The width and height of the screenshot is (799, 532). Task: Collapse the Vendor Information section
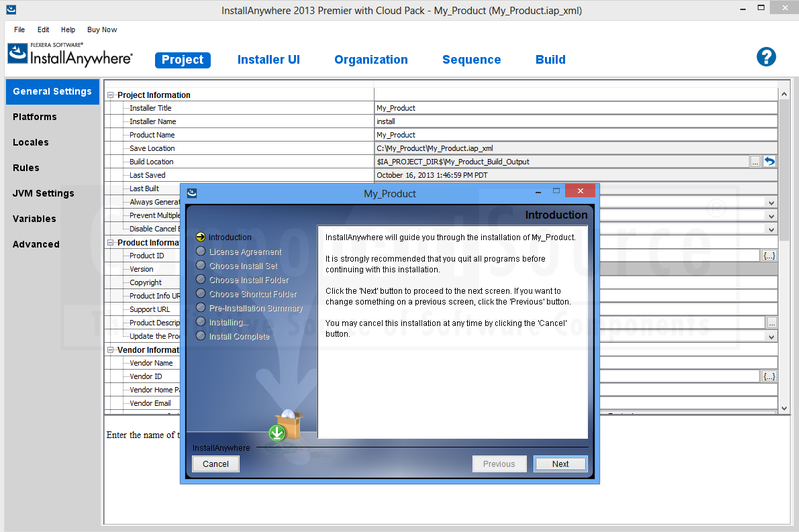(x=111, y=350)
